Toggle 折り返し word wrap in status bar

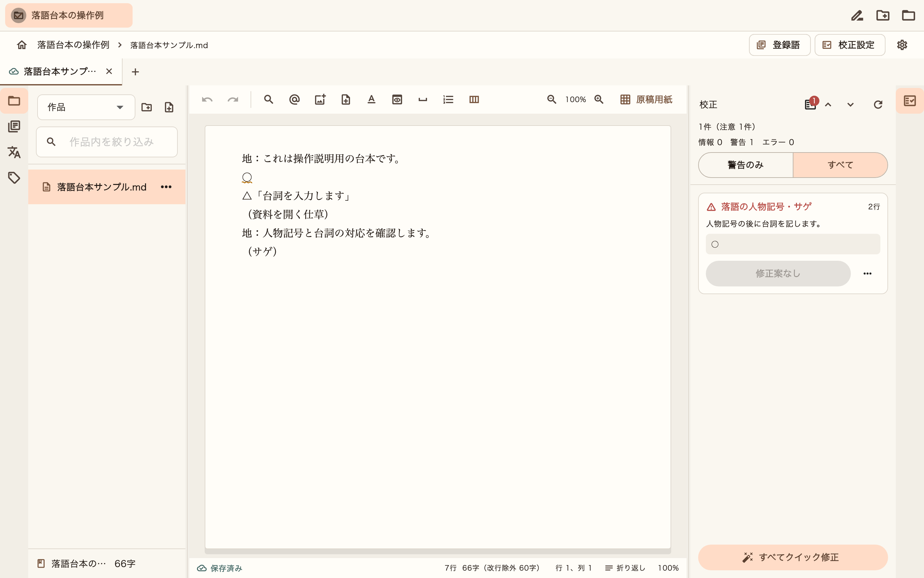(625, 568)
